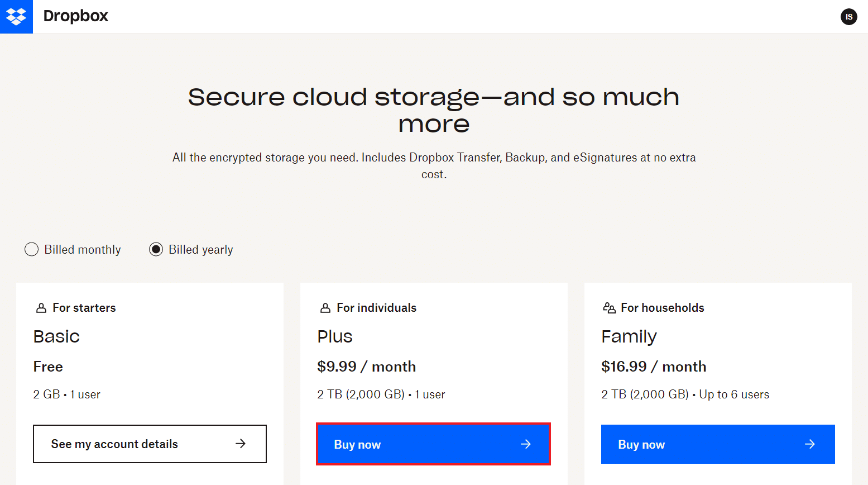Click the Dropbox logo box icon

tap(16, 17)
